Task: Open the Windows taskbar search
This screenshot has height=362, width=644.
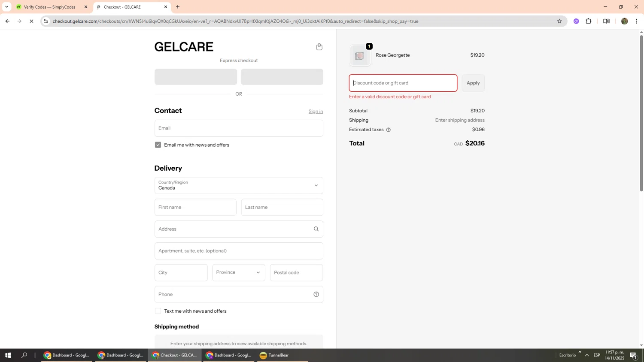Action: coord(24,355)
